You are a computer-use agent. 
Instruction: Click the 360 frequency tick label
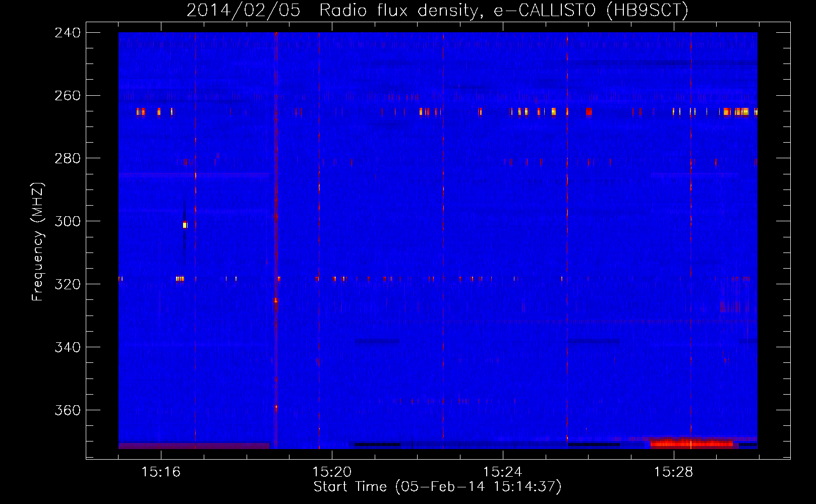68,411
